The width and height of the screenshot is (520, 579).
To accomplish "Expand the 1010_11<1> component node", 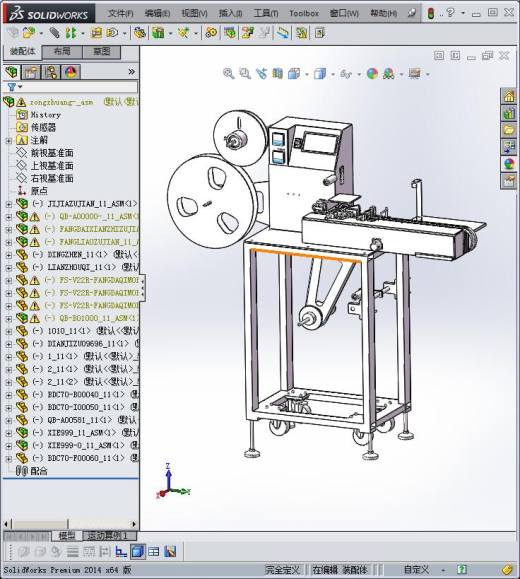I will click(x=8, y=331).
